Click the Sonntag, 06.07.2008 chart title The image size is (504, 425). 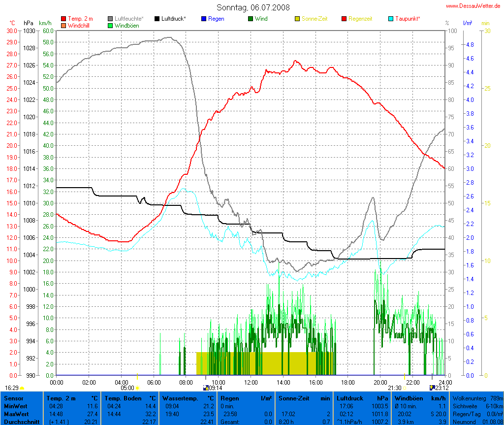click(253, 7)
